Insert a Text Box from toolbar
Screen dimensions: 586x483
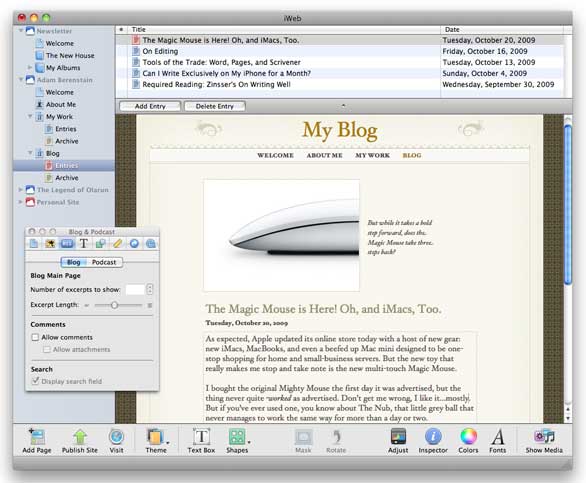(x=201, y=437)
